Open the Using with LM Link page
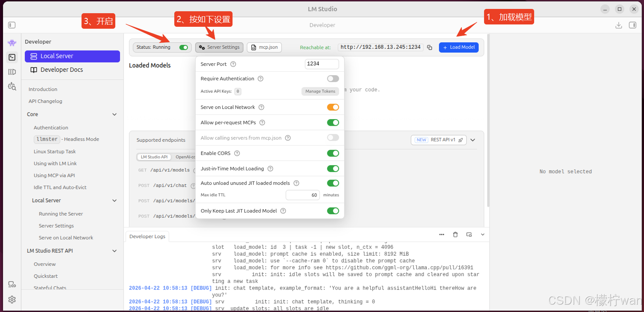Viewport: 644px width, 312px height. (x=55, y=164)
